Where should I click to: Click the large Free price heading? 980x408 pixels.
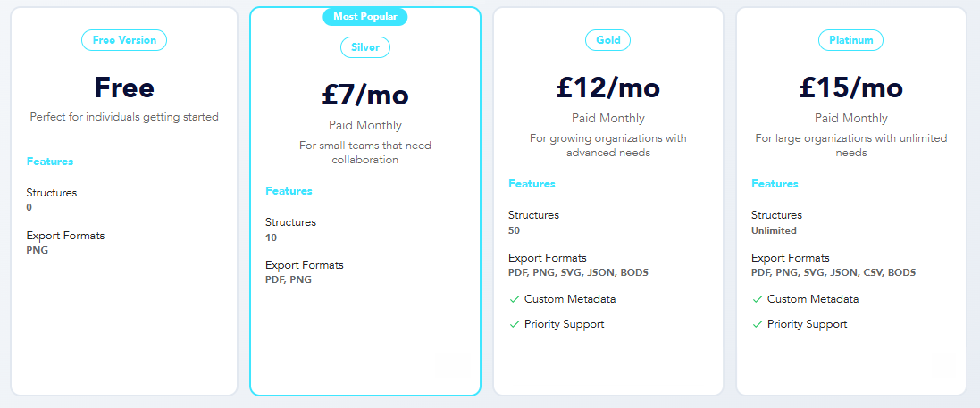(x=124, y=87)
